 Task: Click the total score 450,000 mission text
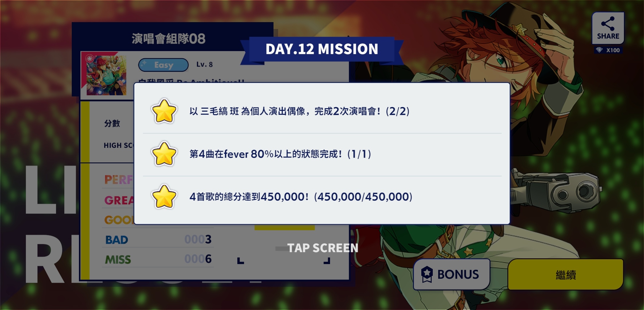click(301, 197)
